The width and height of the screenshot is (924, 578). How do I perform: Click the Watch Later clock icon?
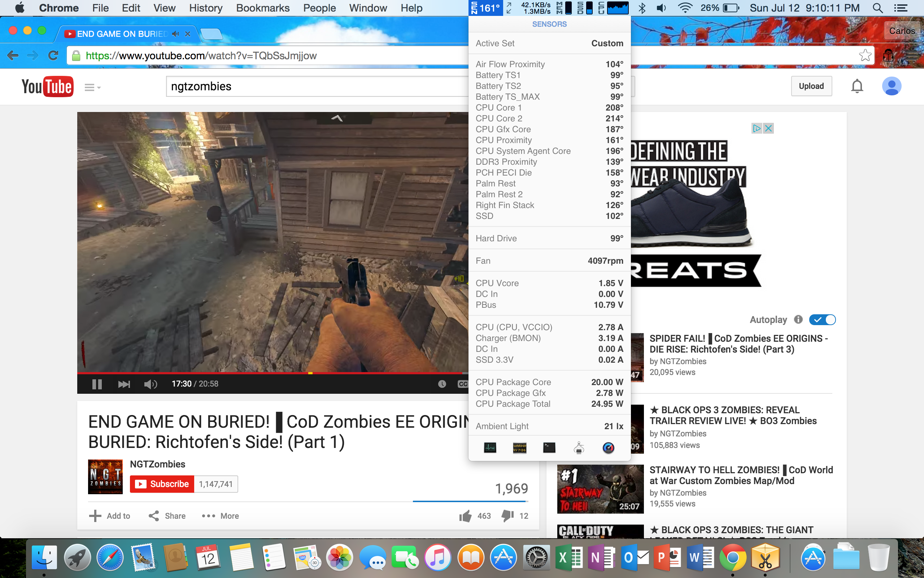pos(442,384)
